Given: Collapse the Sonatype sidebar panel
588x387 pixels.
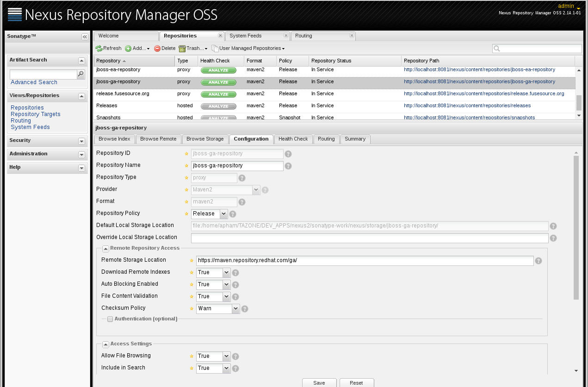Looking at the screenshot, I should [x=85, y=37].
